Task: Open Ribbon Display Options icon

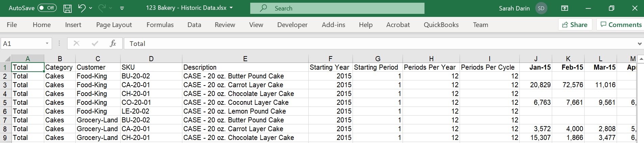Action: pyautogui.click(x=564, y=8)
